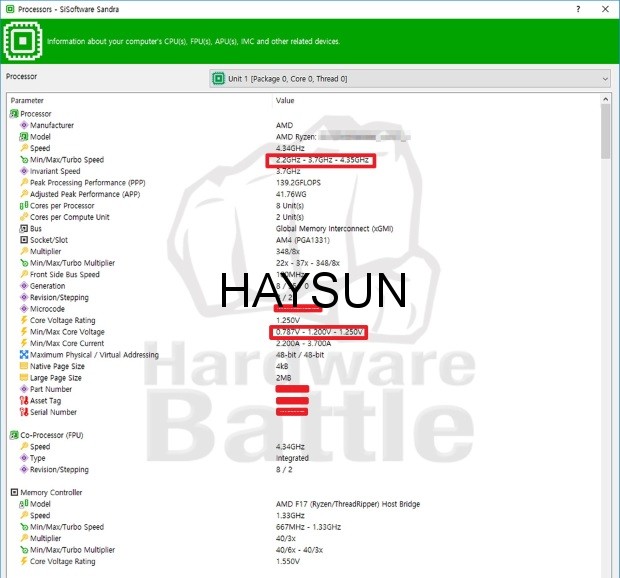The height and width of the screenshot is (578, 620).
Task: Click the Value column header
Action: pyautogui.click(x=285, y=101)
